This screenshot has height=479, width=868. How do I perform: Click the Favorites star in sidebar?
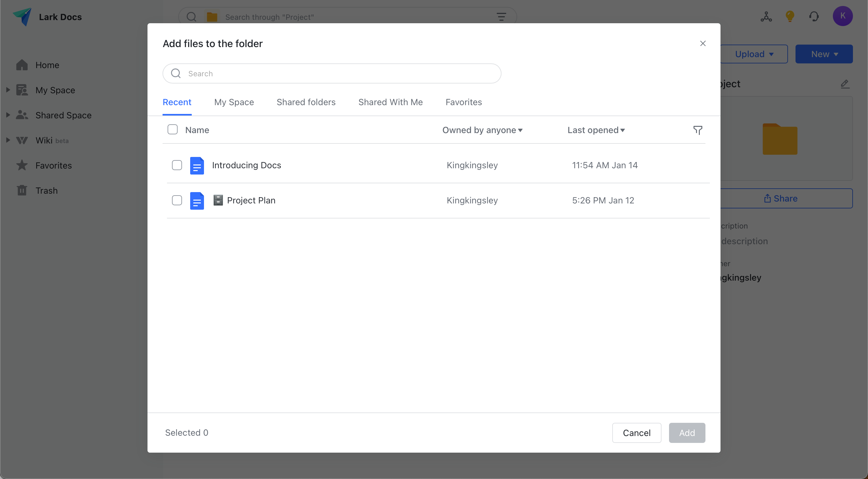tap(22, 165)
